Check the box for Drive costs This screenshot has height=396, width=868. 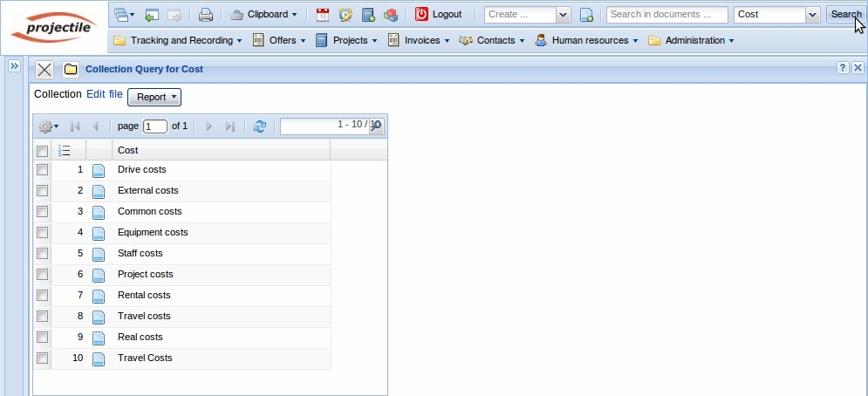(42, 169)
